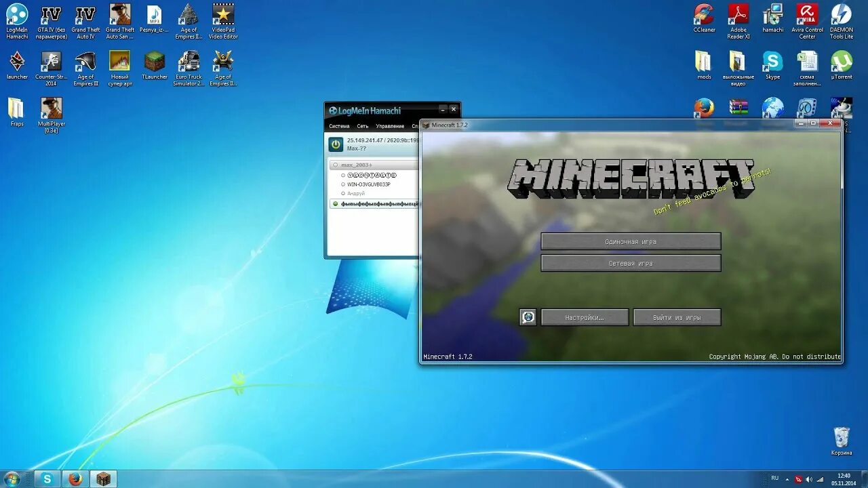Minimize the LogMeIn Hamachi window
This screenshot has height=488, width=868.
443,109
